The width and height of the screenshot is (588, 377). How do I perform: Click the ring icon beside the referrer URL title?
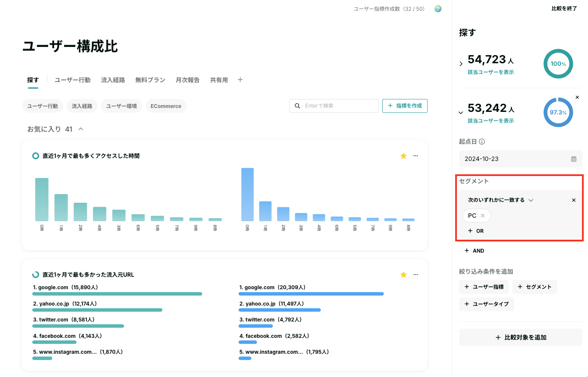click(x=36, y=275)
